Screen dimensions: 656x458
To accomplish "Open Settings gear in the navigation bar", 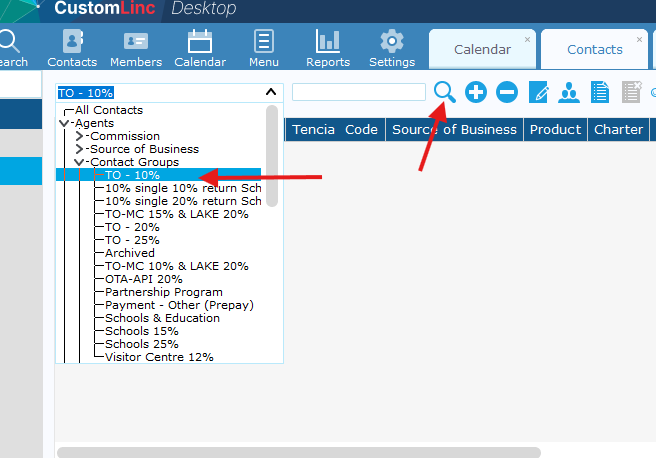I will click(392, 49).
